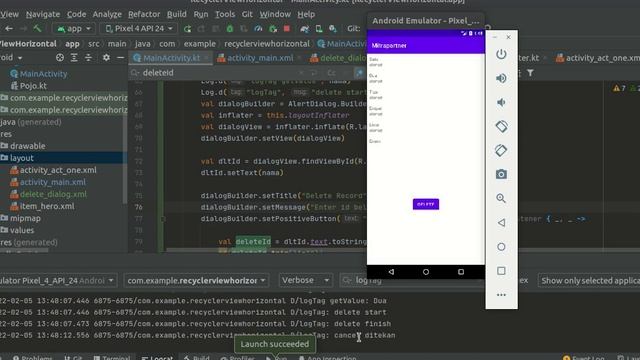Click emulator Zoom magnifier icon
Image resolution: width=640 pixels, height=360 pixels.
(501, 198)
